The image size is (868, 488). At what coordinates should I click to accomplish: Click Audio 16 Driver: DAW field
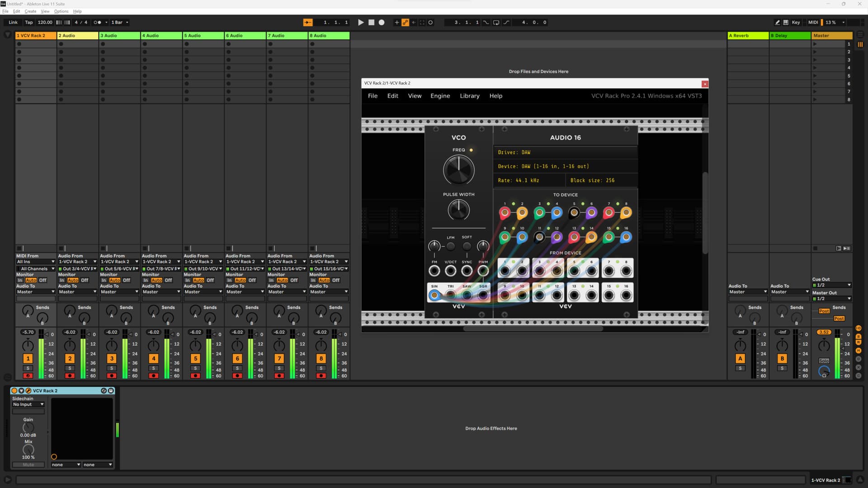(x=565, y=152)
